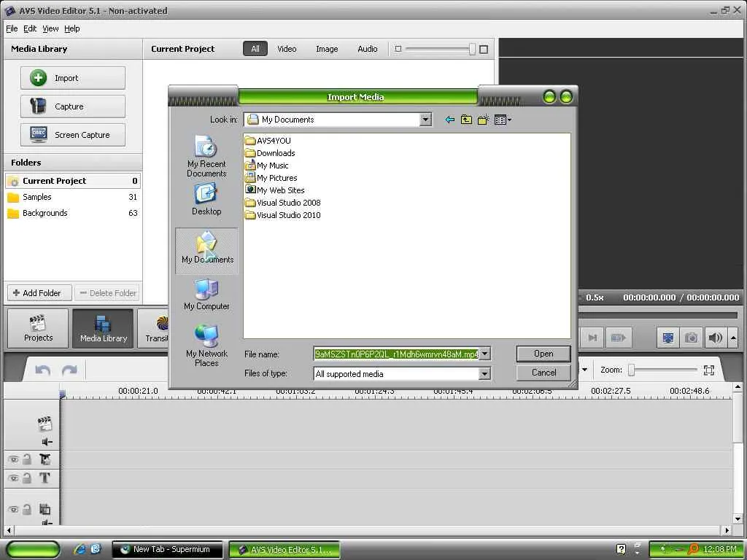Switch to the Image filter tab
This screenshot has height=560, width=747.
327,49
